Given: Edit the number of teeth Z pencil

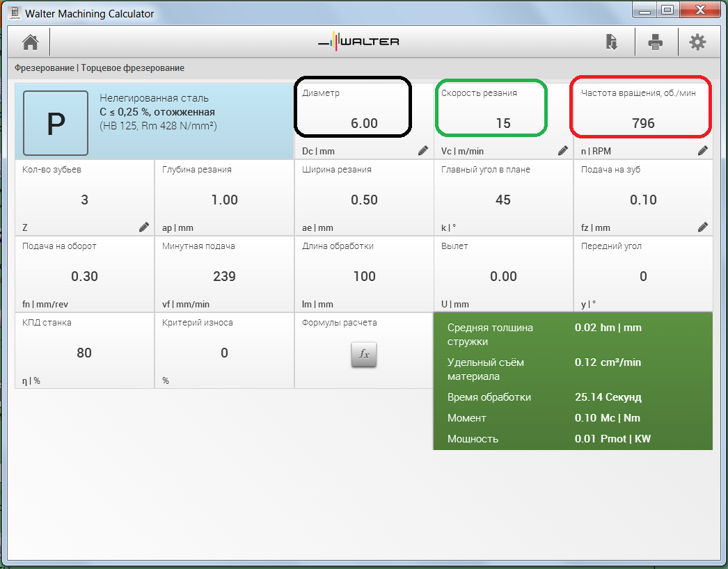Looking at the screenshot, I should pos(144,227).
